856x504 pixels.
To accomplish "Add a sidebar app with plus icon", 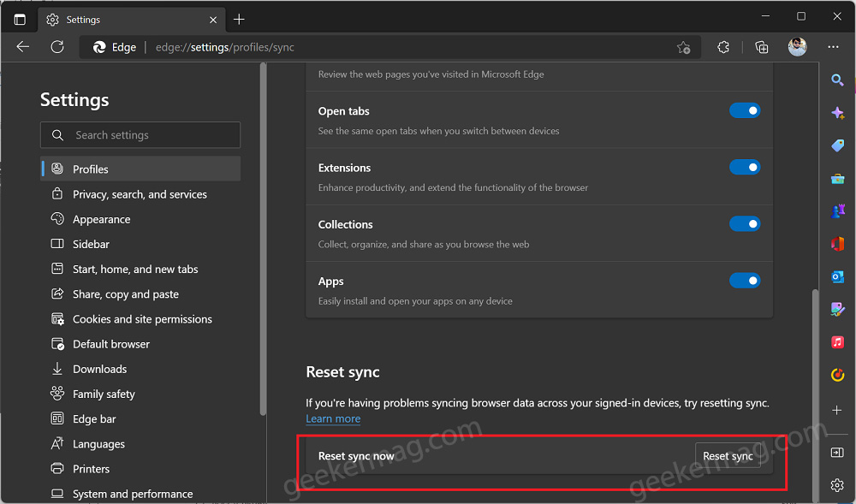I will point(837,410).
